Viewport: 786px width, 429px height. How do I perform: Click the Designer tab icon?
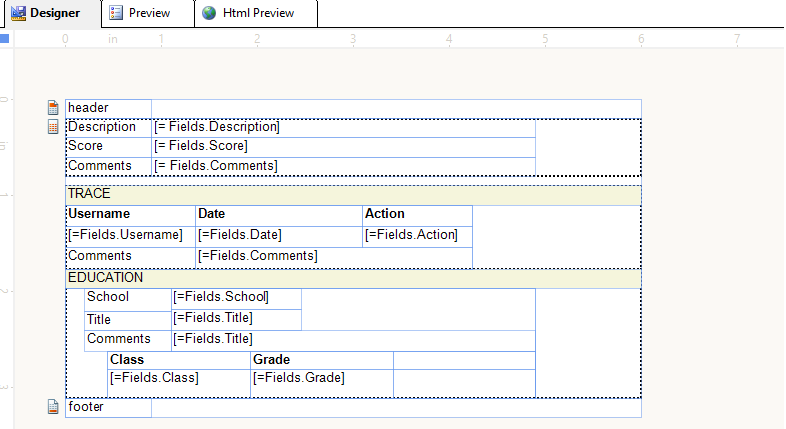click(18, 13)
